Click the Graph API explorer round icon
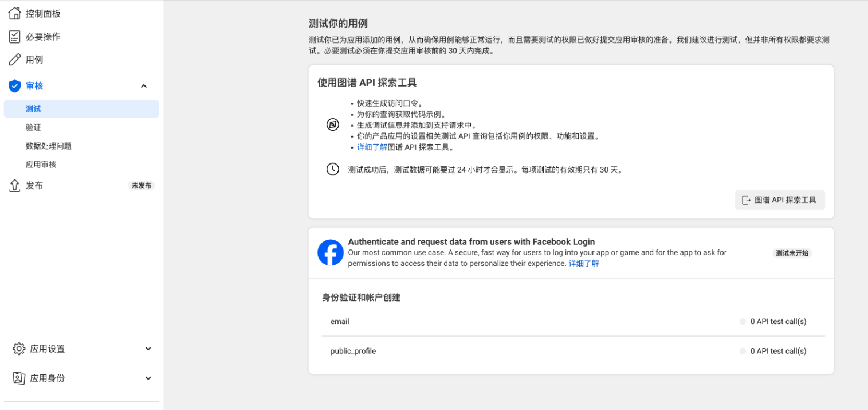The height and width of the screenshot is (410, 868). [x=333, y=124]
